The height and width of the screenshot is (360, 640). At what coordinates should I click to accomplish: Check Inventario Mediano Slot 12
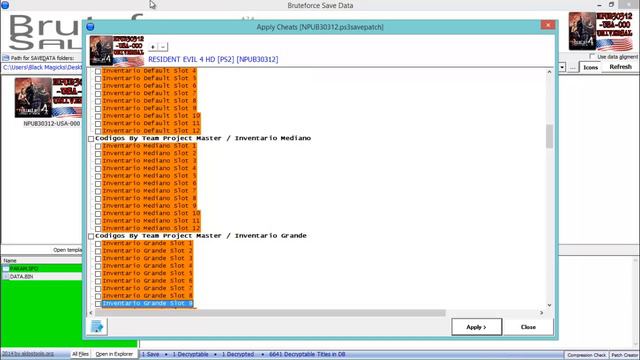click(x=98, y=229)
